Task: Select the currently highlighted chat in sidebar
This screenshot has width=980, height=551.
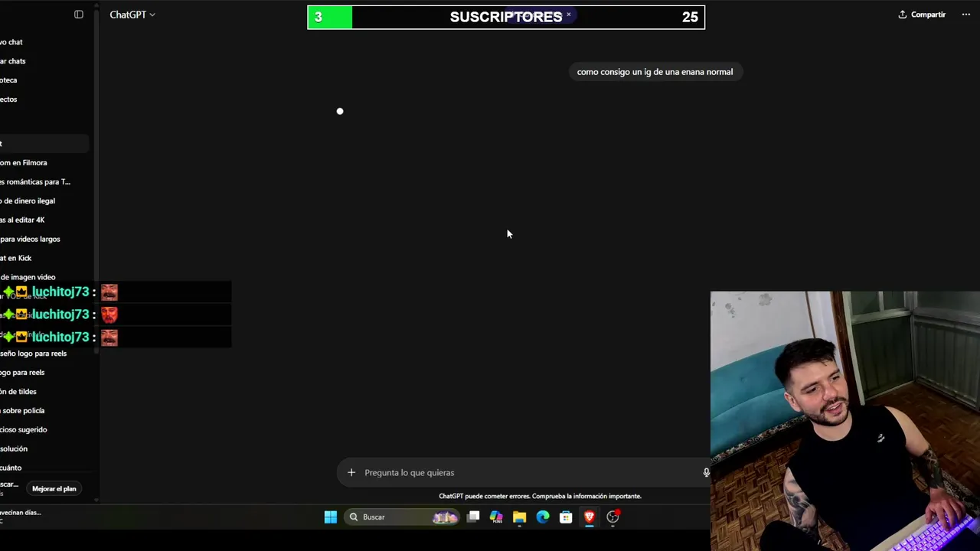Action: click(44, 143)
